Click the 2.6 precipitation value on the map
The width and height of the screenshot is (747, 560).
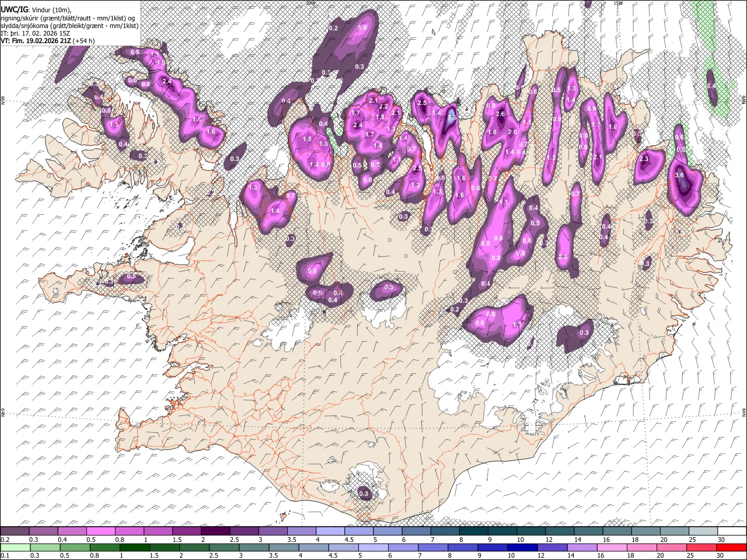point(500,114)
